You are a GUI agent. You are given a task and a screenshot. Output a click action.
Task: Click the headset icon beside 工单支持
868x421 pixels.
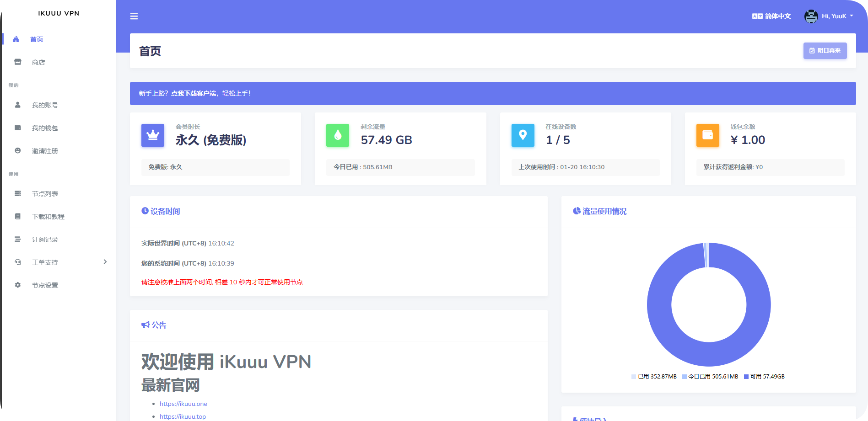tap(18, 262)
